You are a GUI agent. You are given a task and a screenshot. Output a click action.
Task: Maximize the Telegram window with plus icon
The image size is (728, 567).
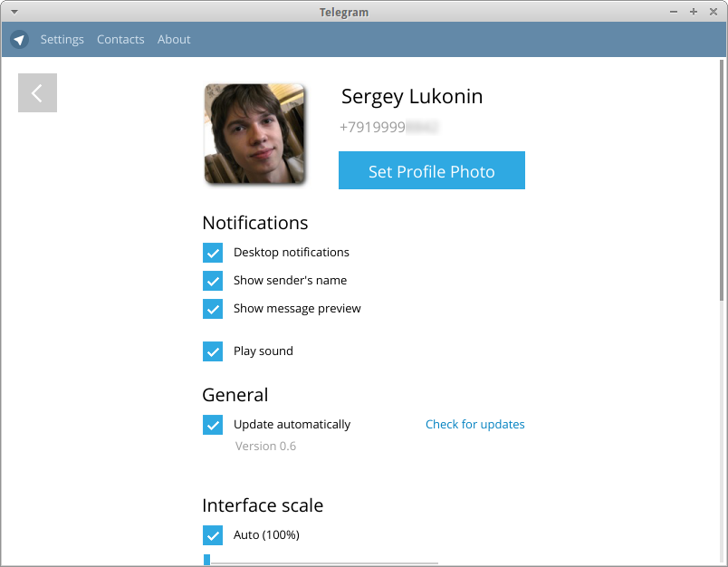(x=694, y=12)
